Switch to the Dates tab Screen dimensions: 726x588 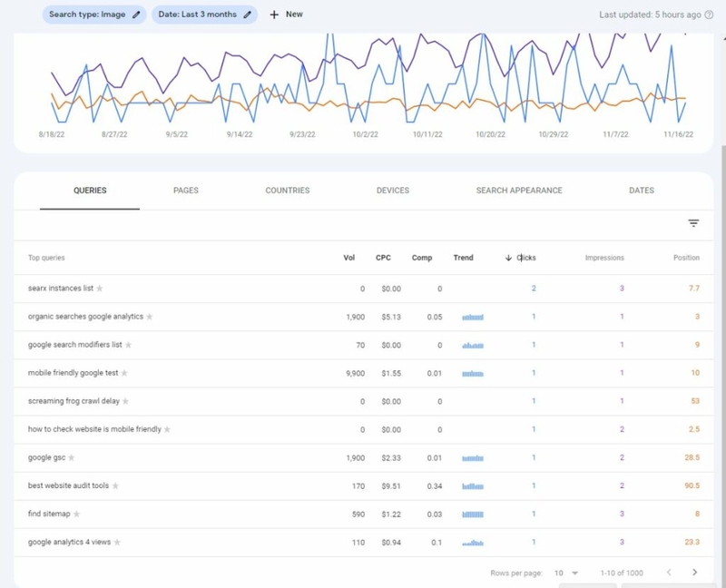pyautogui.click(x=642, y=191)
